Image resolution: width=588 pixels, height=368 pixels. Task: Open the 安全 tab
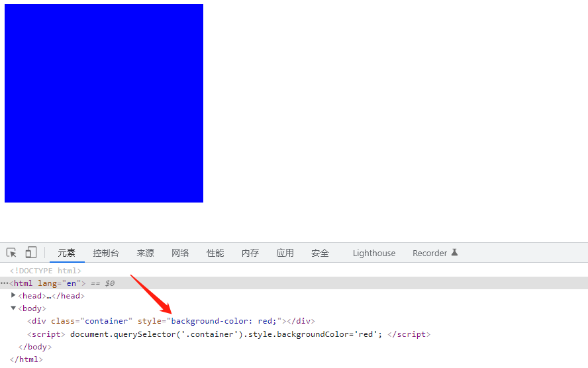point(320,253)
